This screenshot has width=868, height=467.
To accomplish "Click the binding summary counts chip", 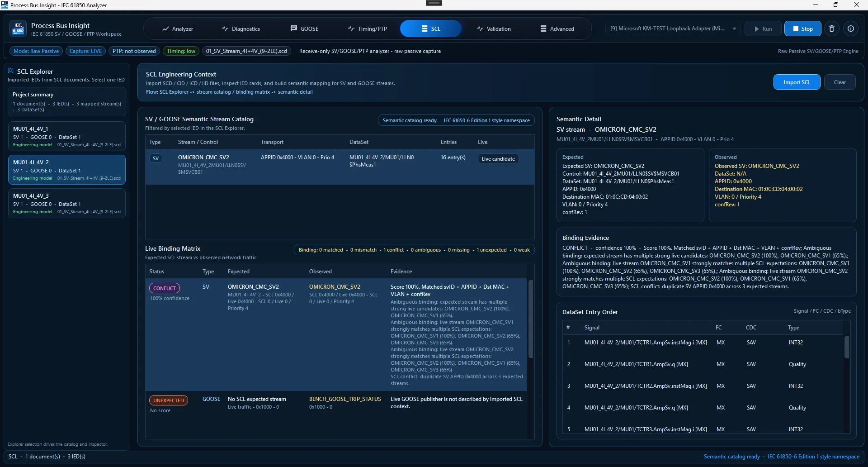I will (x=414, y=250).
